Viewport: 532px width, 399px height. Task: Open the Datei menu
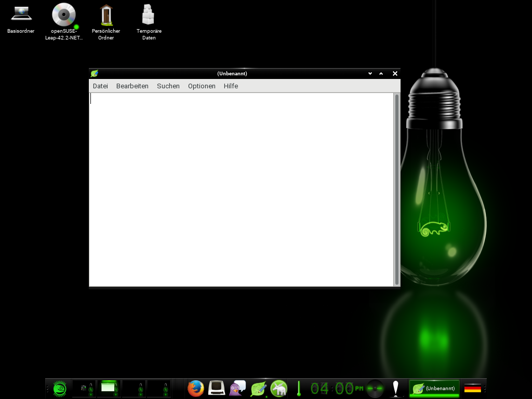point(100,86)
